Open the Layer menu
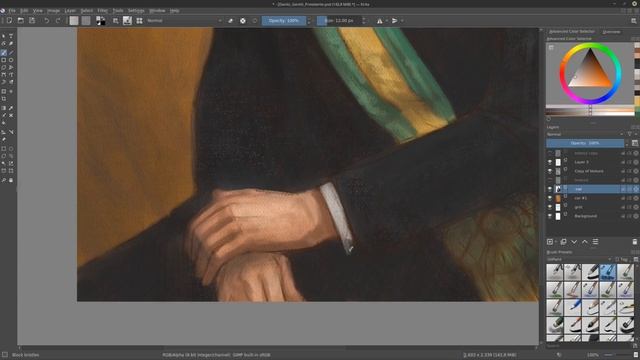 (70, 11)
